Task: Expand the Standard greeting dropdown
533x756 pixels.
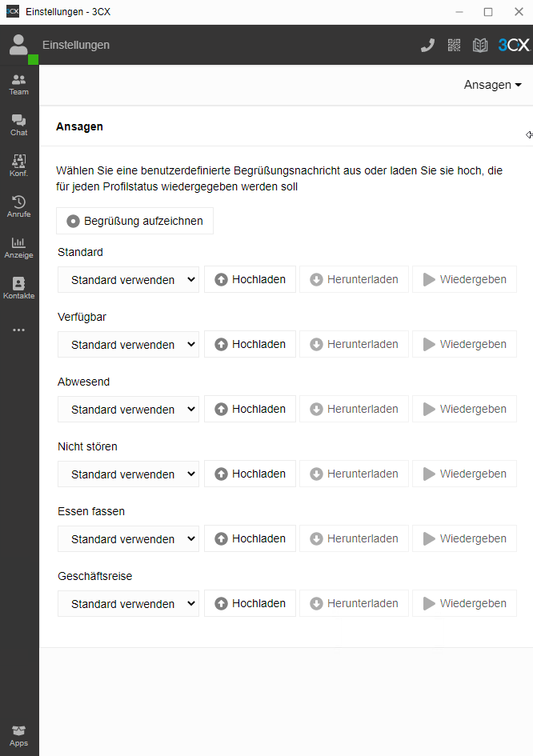Action: click(x=128, y=280)
